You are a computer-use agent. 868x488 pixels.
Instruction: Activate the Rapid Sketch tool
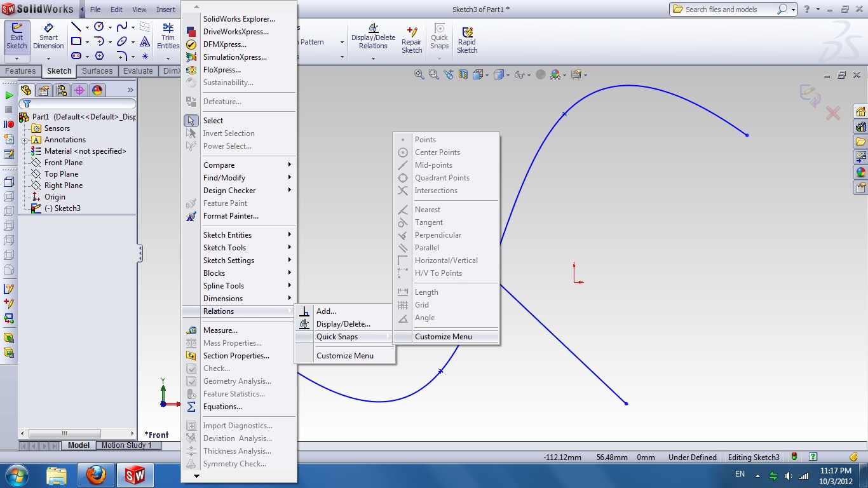(467, 41)
